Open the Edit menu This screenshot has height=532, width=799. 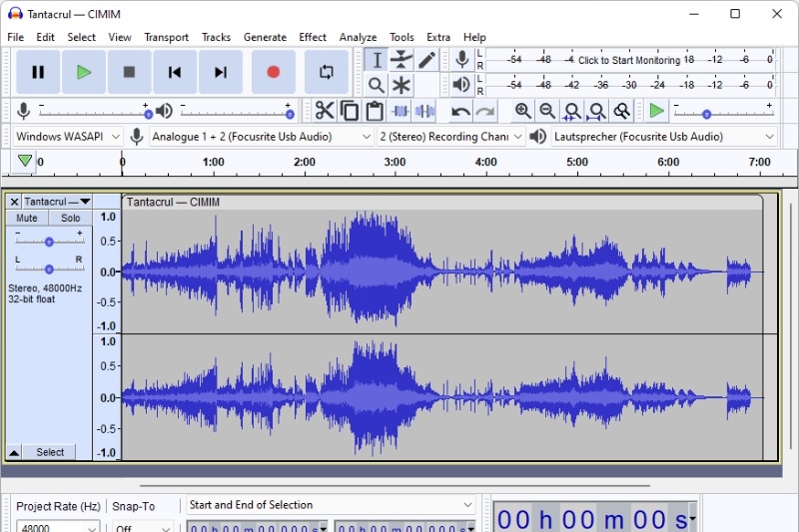[x=45, y=37]
